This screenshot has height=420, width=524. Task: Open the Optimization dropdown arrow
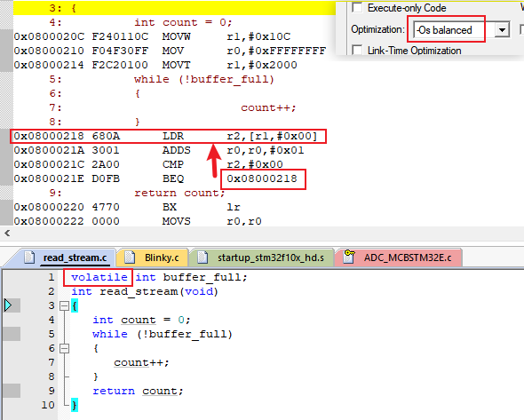(x=502, y=30)
